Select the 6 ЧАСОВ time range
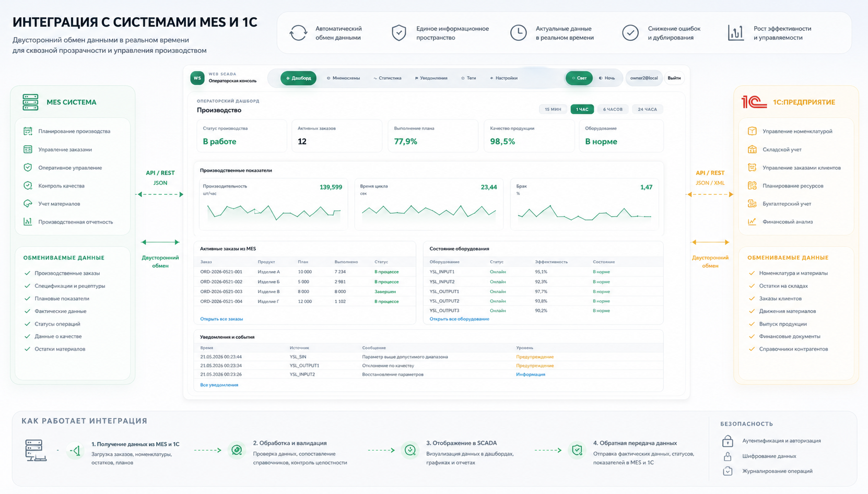The image size is (868, 494). pos(613,109)
